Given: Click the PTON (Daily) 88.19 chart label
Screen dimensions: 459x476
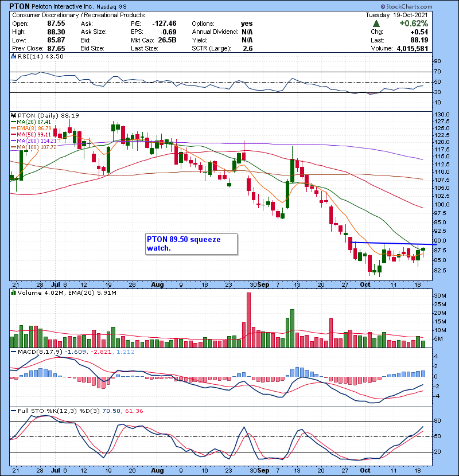Looking at the screenshot, I should click(x=48, y=116).
